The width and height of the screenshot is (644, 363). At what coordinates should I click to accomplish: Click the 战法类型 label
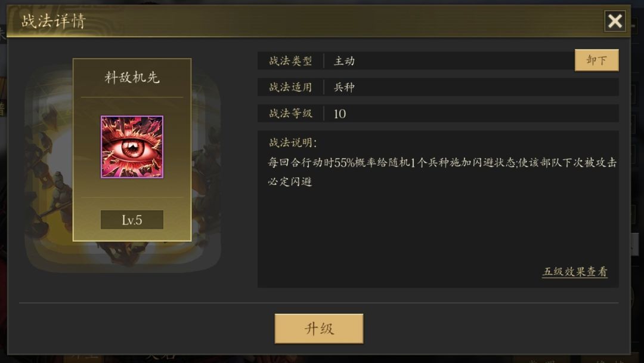tap(290, 61)
